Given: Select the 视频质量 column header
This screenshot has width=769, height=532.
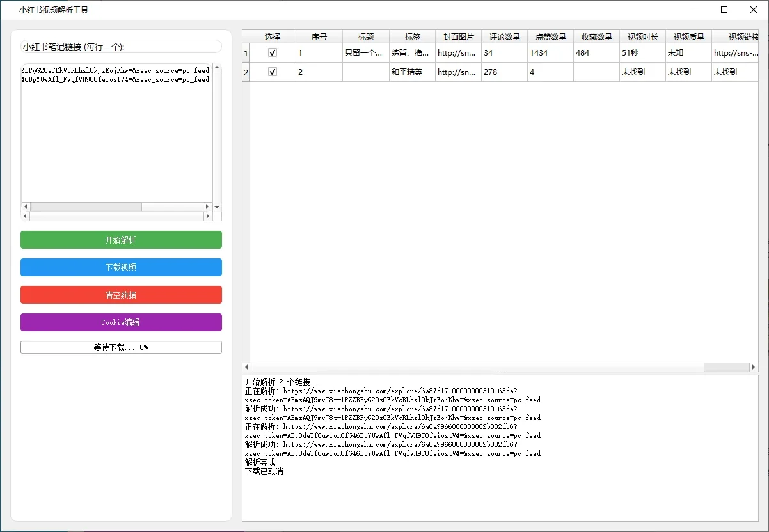Looking at the screenshot, I should [689, 37].
